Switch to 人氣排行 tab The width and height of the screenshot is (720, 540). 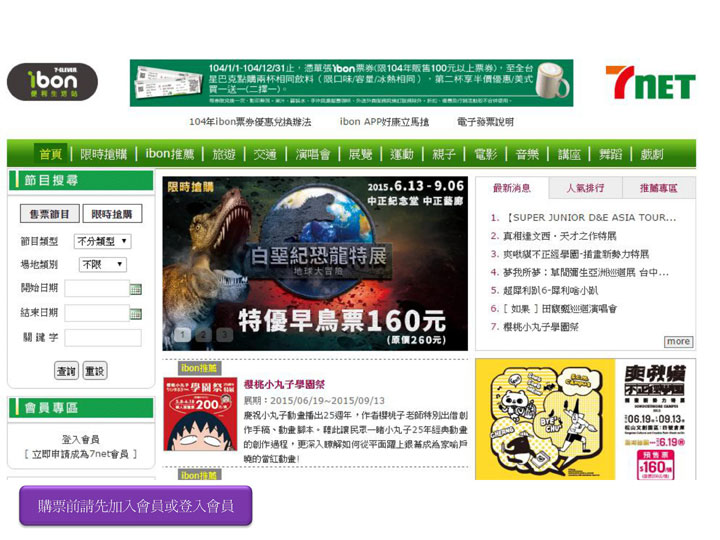click(x=585, y=188)
